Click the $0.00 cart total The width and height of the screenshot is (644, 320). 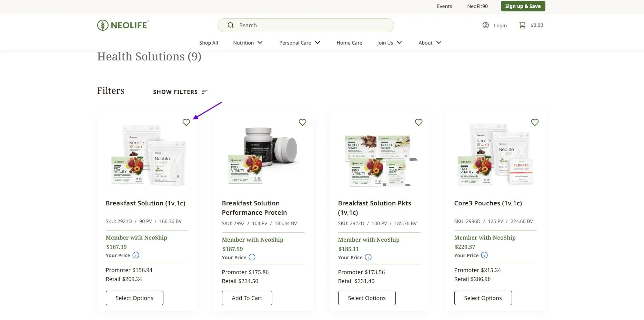[x=537, y=25]
